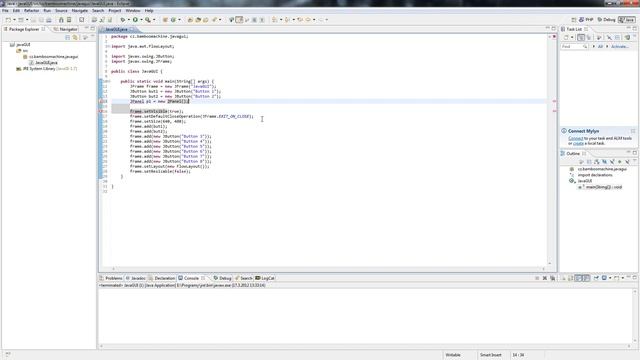Click the Connect link in Connect Mylyn
The image size is (640, 360).
(x=576, y=139)
